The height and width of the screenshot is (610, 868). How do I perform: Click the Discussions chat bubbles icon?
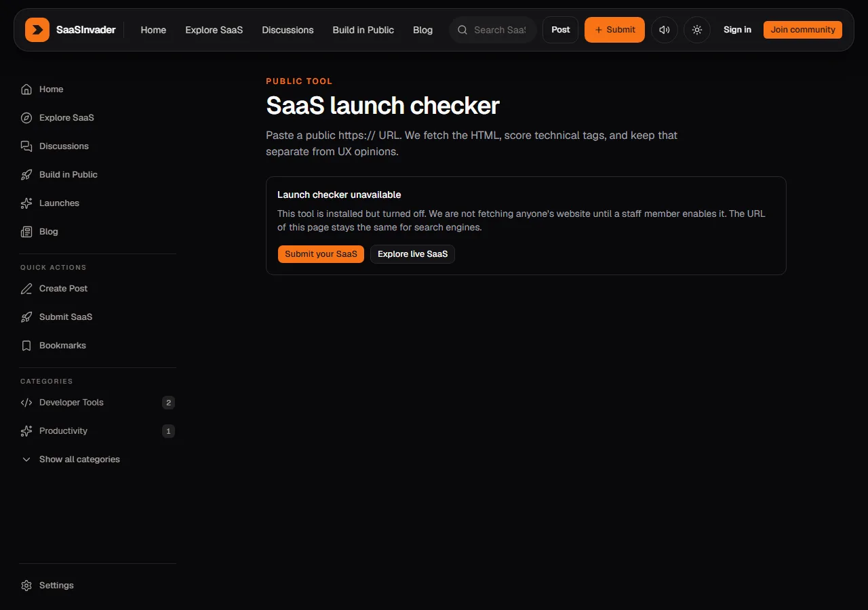click(x=26, y=146)
